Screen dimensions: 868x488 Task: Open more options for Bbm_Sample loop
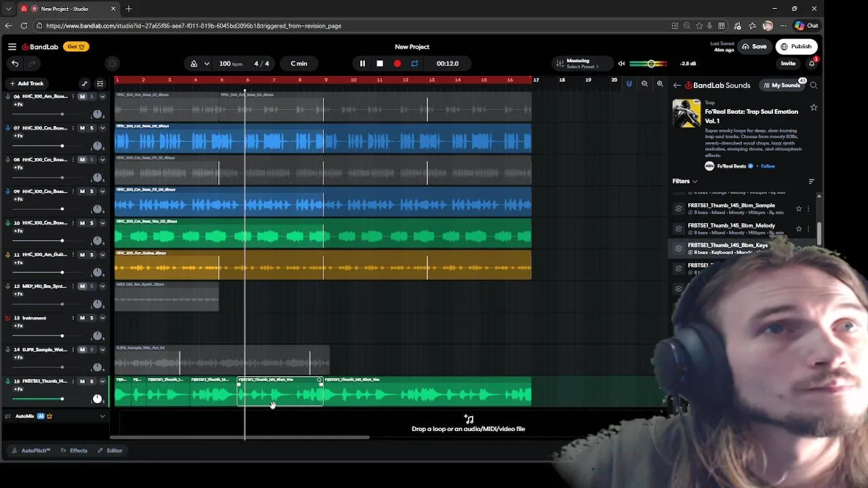click(x=808, y=209)
